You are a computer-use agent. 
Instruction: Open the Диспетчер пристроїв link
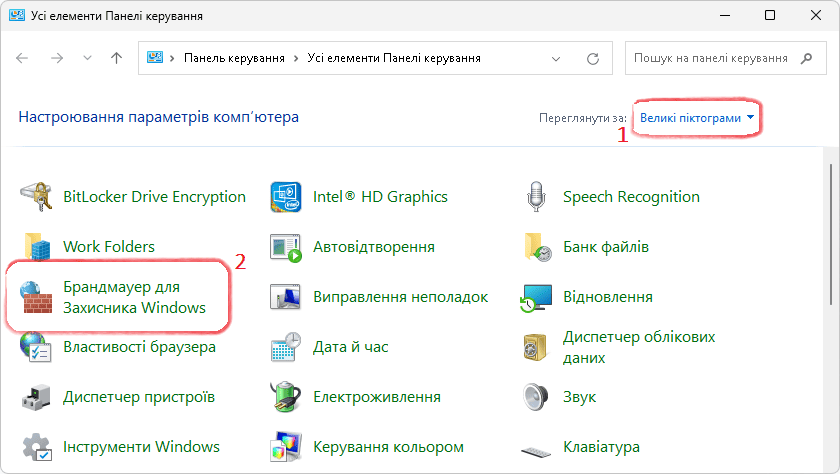pyautogui.click(x=139, y=397)
